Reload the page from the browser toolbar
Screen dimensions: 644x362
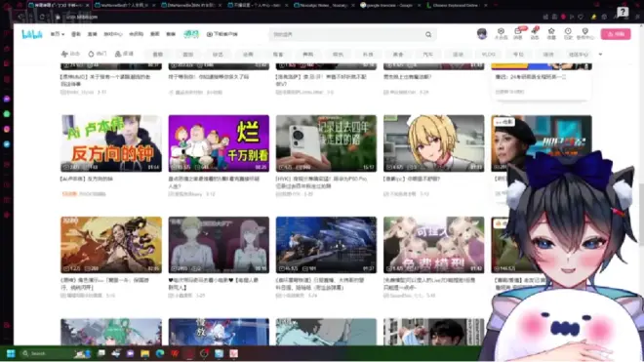click(x=42, y=17)
